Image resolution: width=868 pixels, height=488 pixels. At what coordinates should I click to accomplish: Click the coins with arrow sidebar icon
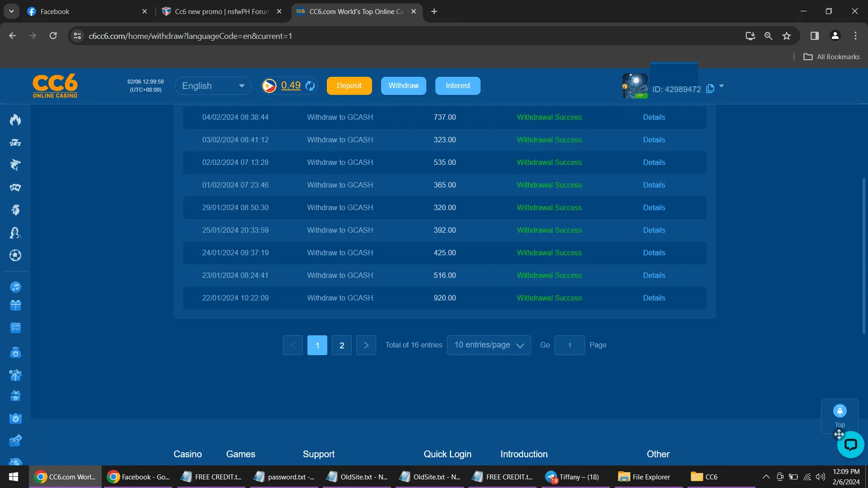click(15, 441)
